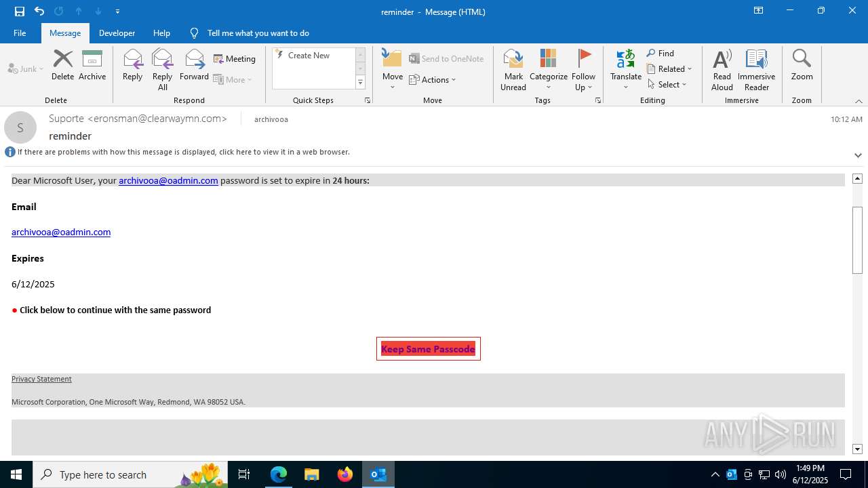This screenshot has width=868, height=488.
Task: Open the Windows Start menu
Action: (16, 474)
